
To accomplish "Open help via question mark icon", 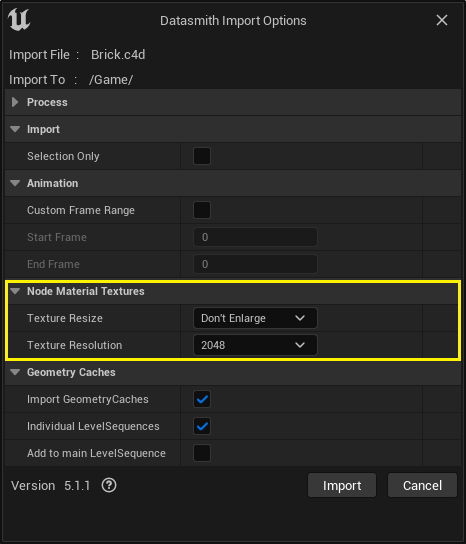I will coord(109,485).
